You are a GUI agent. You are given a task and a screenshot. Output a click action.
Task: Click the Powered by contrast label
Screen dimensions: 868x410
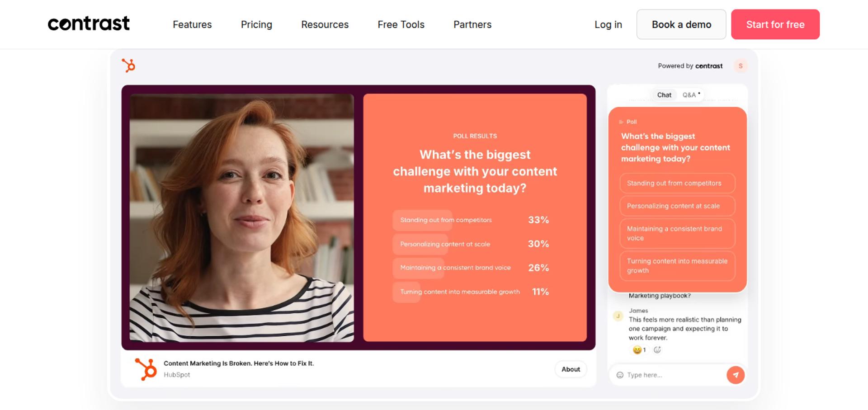tap(690, 66)
